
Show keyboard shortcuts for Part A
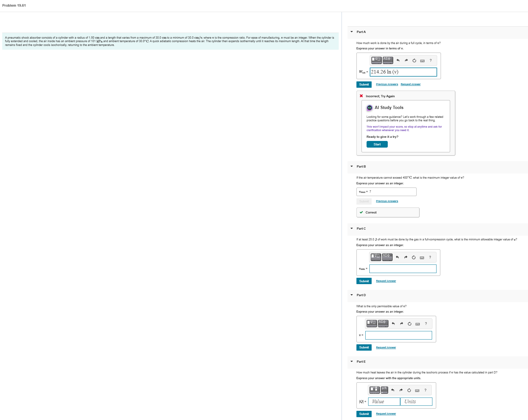click(x=422, y=61)
